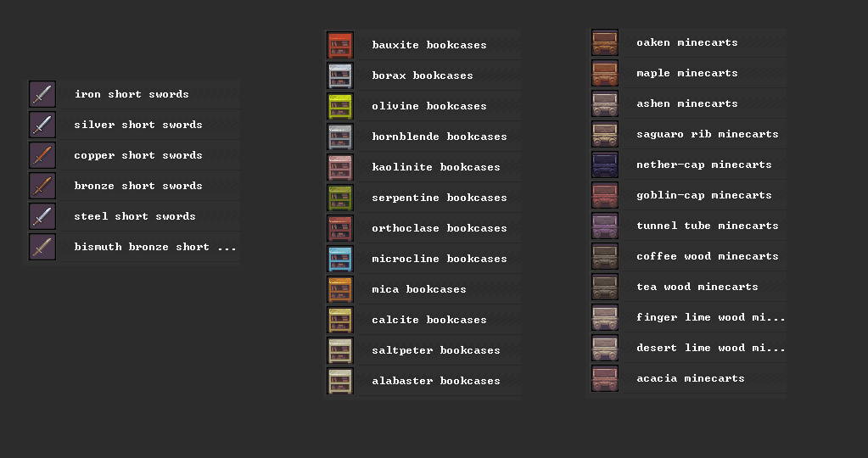Click the 'nether-cap minecarts' label
This screenshot has width=868, height=458.
(704, 165)
